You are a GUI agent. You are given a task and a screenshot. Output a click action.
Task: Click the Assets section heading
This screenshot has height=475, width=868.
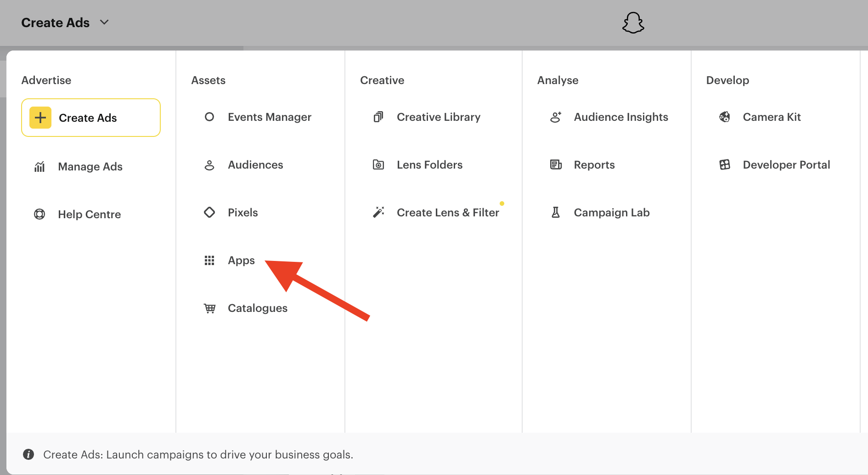[208, 80]
